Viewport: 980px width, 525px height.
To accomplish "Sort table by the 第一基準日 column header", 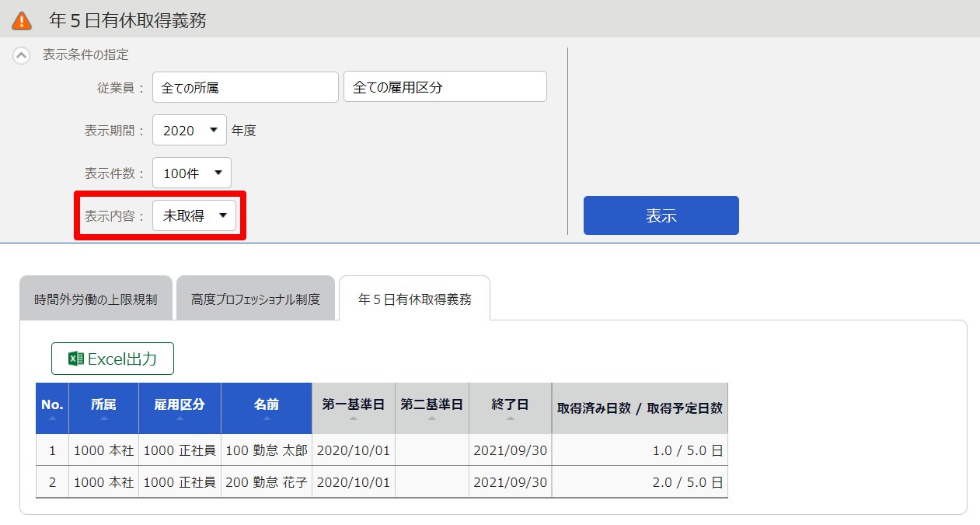I will click(x=354, y=408).
